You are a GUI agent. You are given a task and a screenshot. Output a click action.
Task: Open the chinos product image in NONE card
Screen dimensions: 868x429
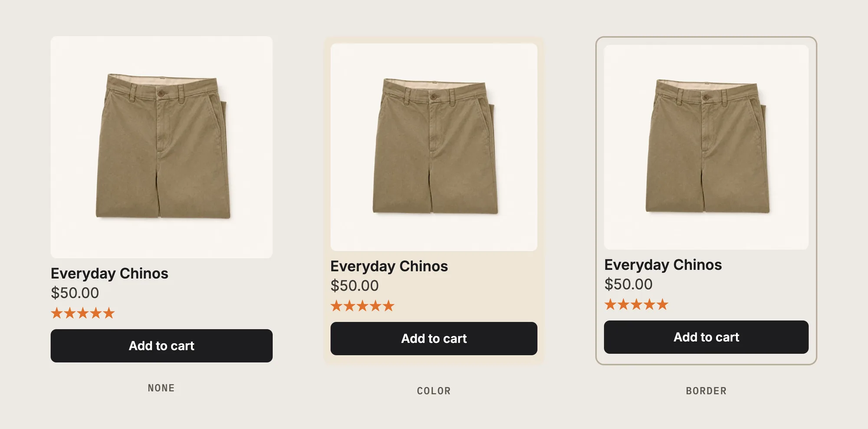click(x=161, y=147)
